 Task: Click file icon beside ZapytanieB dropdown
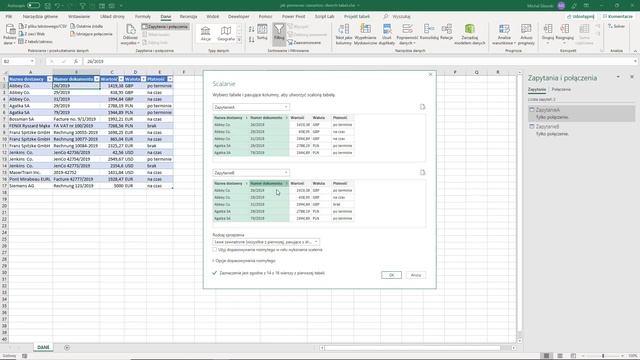(x=422, y=173)
